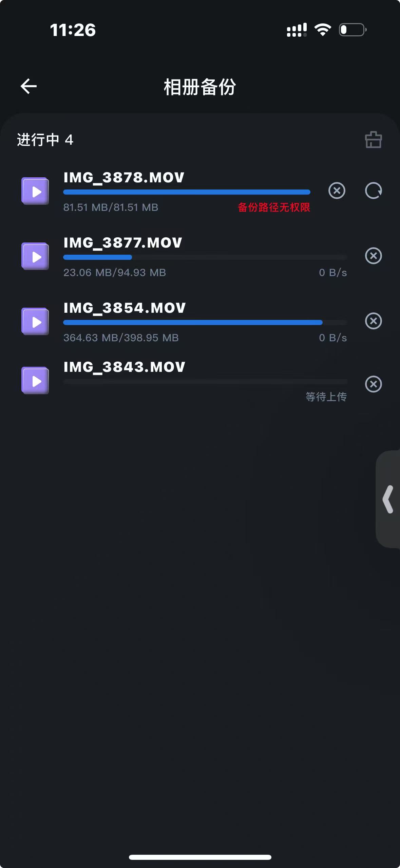
Task: Open the IMG_3843.MOV video thumbnail icon
Action: pyautogui.click(x=35, y=381)
